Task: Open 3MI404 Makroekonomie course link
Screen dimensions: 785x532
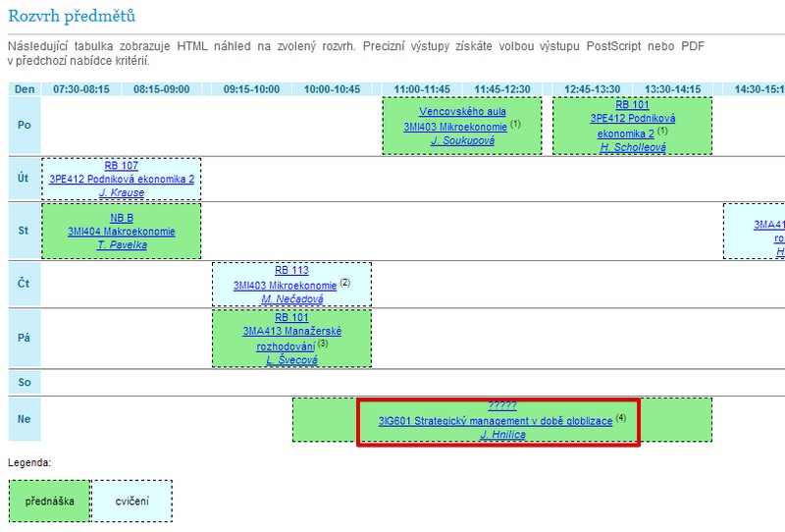Action: [x=122, y=232]
